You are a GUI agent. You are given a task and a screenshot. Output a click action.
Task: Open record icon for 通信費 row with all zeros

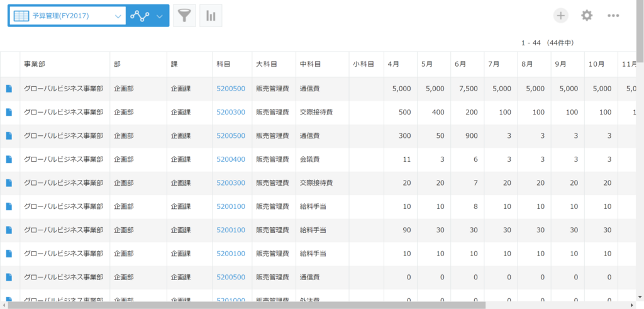[x=9, y=278]
